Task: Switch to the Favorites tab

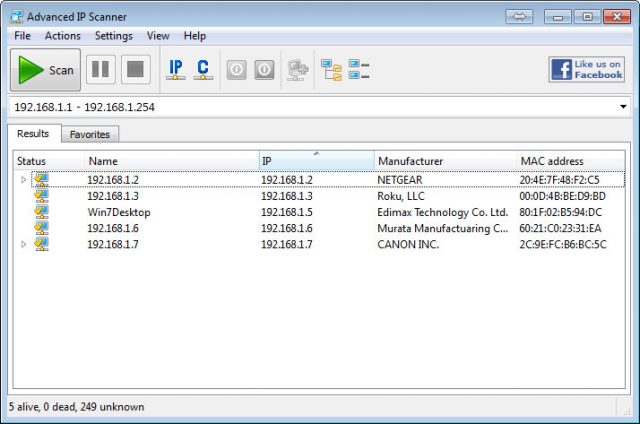Action: click(x=90, y=134)
